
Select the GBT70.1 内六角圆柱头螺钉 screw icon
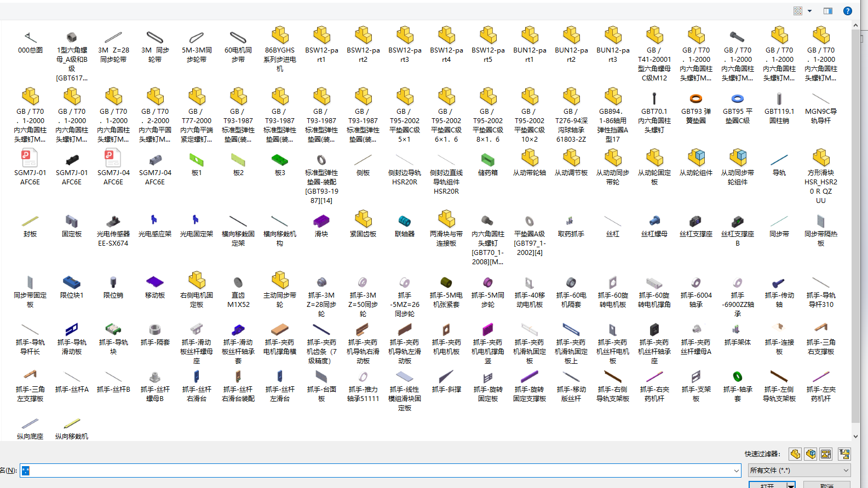tap(654, 98)
